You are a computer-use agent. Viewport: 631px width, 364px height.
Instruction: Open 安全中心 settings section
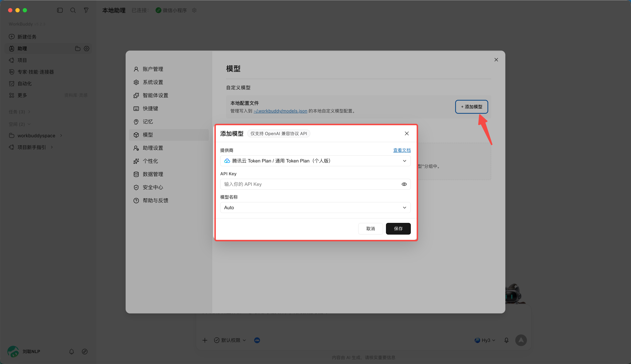(169, 187)
